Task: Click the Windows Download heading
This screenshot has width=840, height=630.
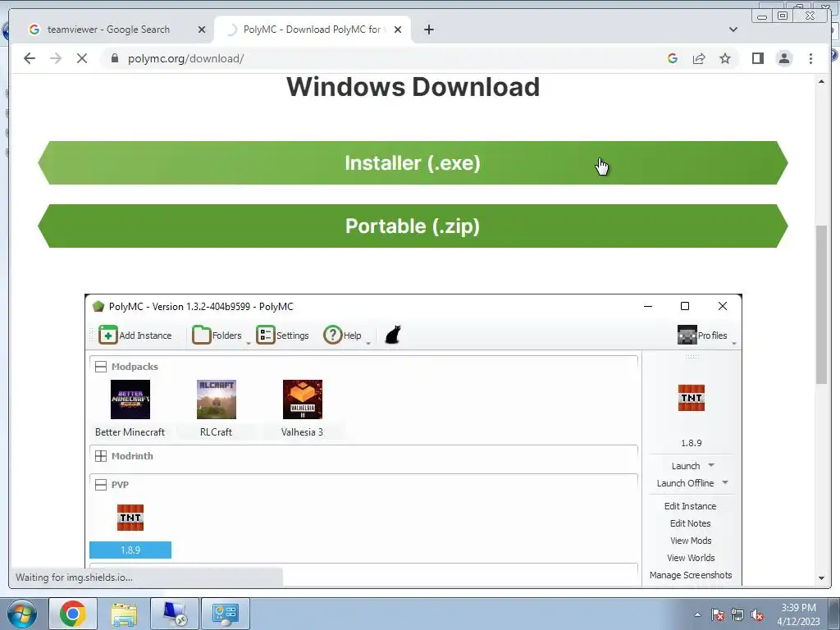Action: pos(413,87)
